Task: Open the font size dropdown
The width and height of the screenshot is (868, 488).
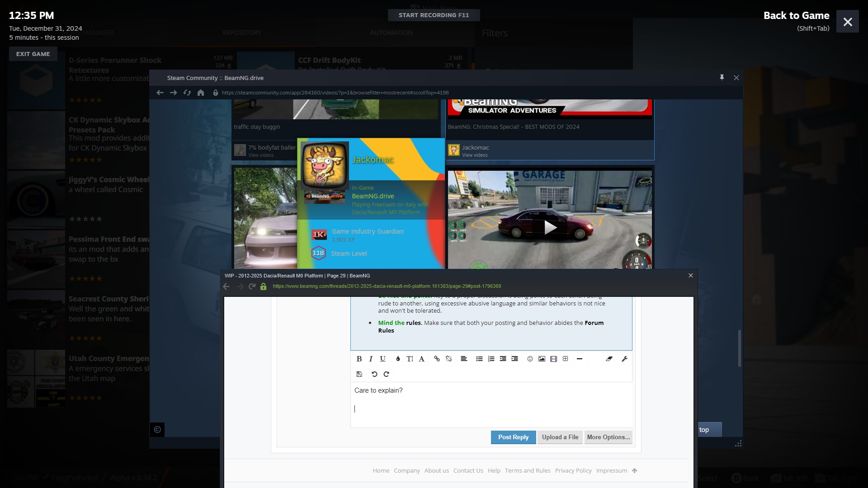Action: (x=410, y=359)
